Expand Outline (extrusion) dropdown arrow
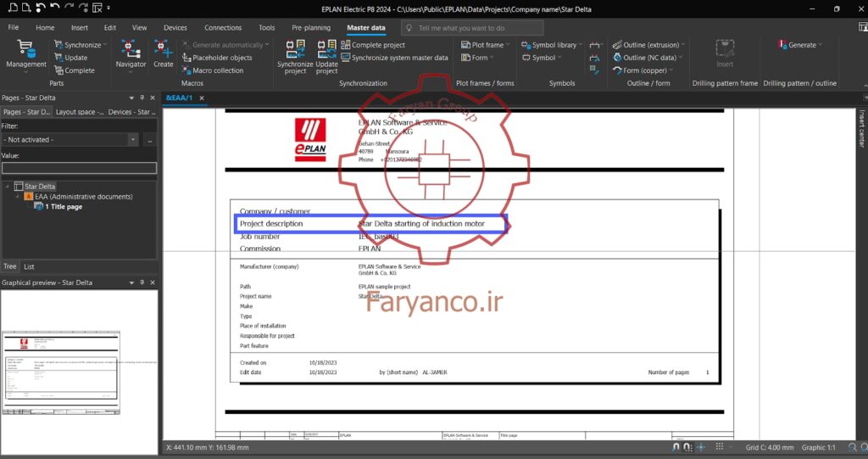 tap(682, 45)
